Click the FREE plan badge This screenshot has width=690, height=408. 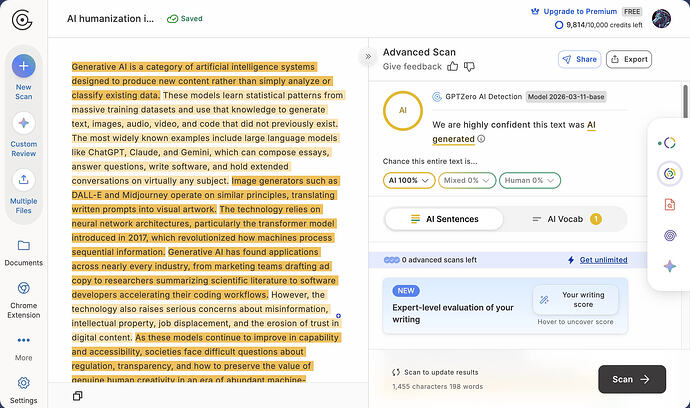point(632,11)
